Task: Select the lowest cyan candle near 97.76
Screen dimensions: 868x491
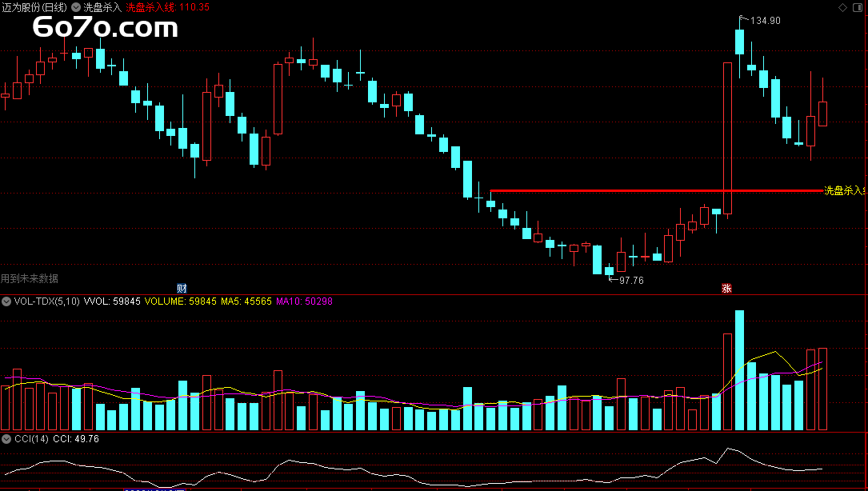Action: coord(609,270)
